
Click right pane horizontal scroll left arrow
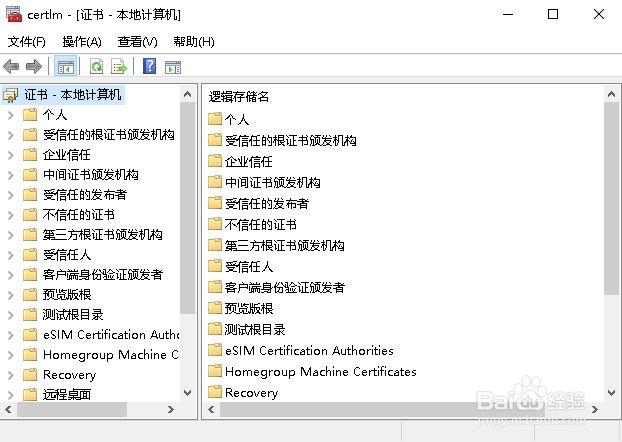point(211,409)
